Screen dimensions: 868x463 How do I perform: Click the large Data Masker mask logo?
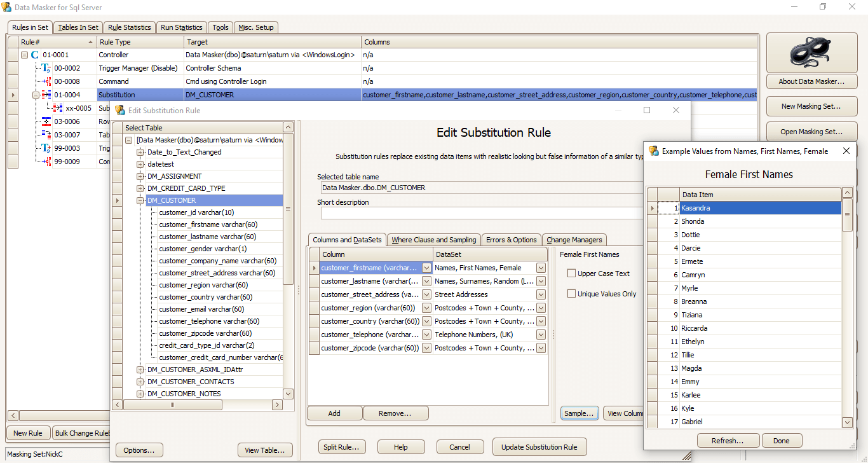tap(811, 52)
